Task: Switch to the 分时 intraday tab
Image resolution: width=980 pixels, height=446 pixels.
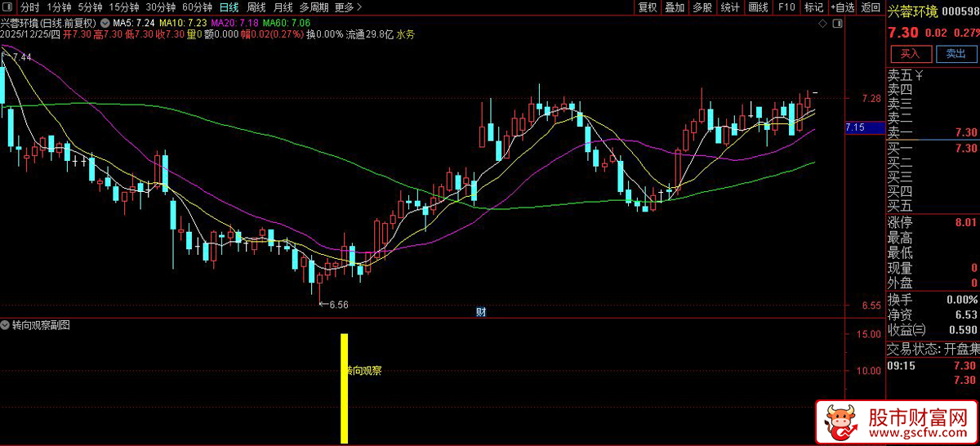Action: click(x=29, y=7)
